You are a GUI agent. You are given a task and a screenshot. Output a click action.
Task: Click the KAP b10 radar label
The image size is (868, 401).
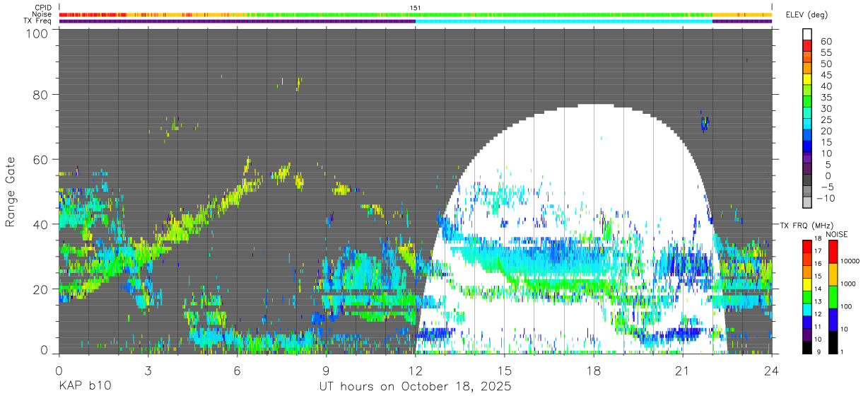[84, 387]
